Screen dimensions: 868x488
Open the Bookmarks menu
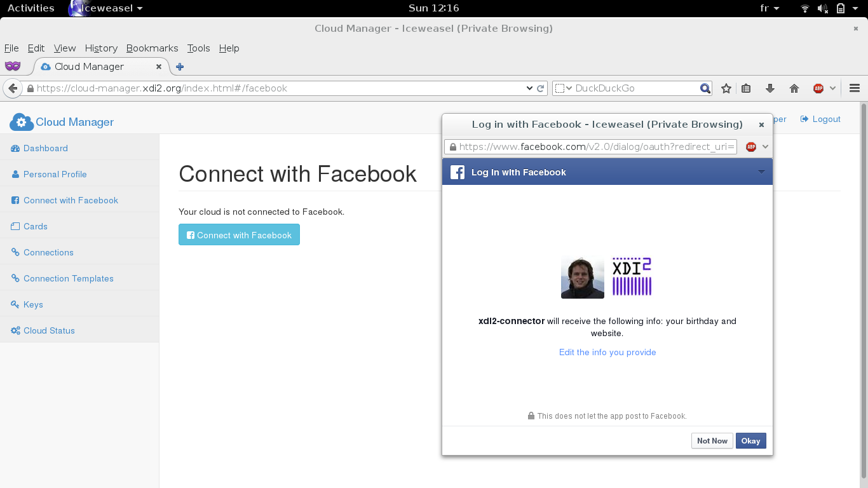(x=152, y=48)
